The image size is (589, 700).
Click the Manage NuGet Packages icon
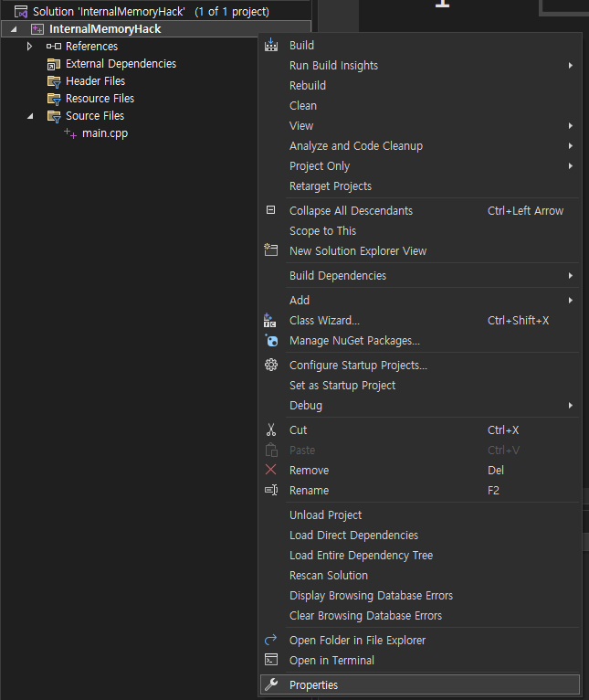270,341
